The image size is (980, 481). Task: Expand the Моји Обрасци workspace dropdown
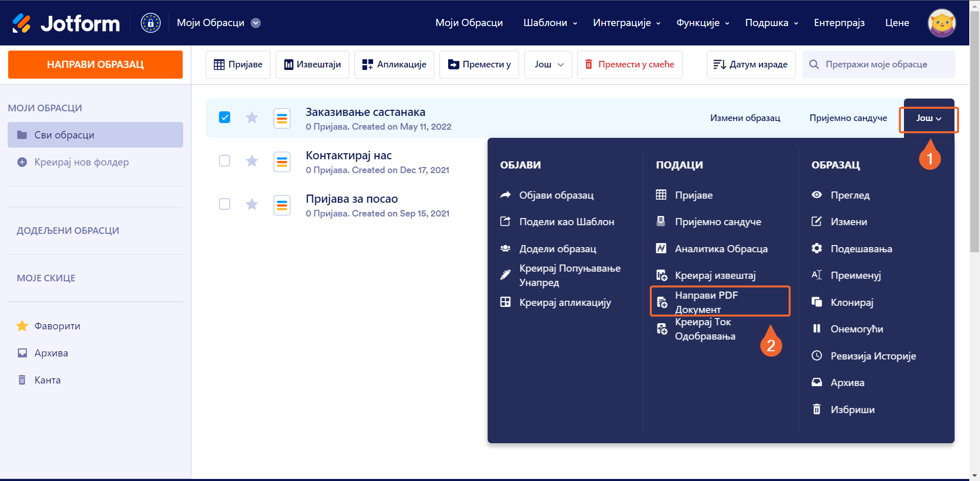pyautogui.click(x=256, y=23)
